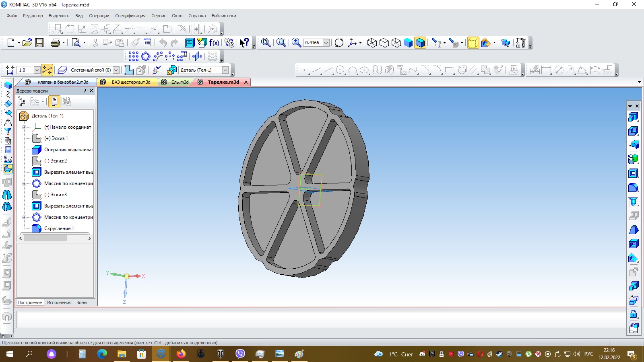Open the zoom scale 0.4166 dropdown
The height and width of the screenshot is (362, 644).
tap(326, 43)
